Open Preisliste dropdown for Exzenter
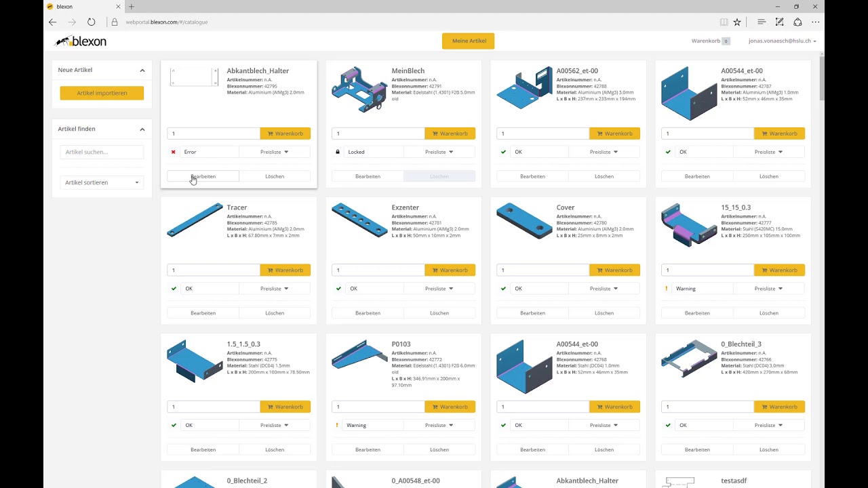 439,289
